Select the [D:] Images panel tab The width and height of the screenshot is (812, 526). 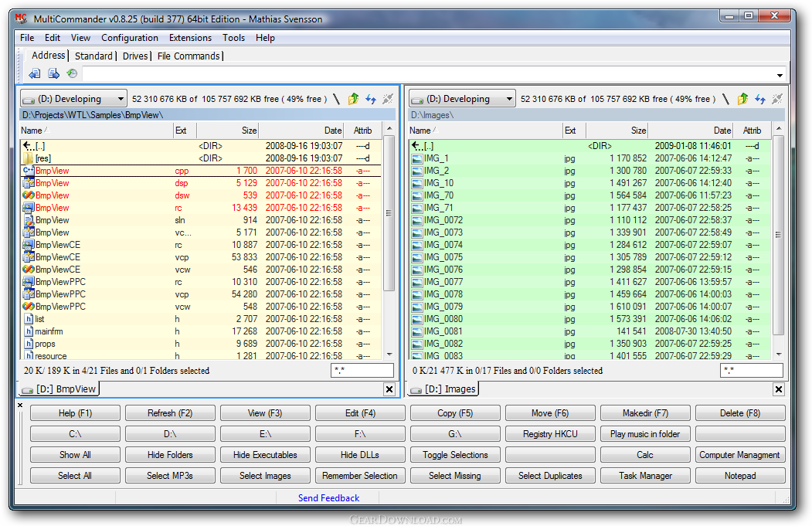point(443,389)
